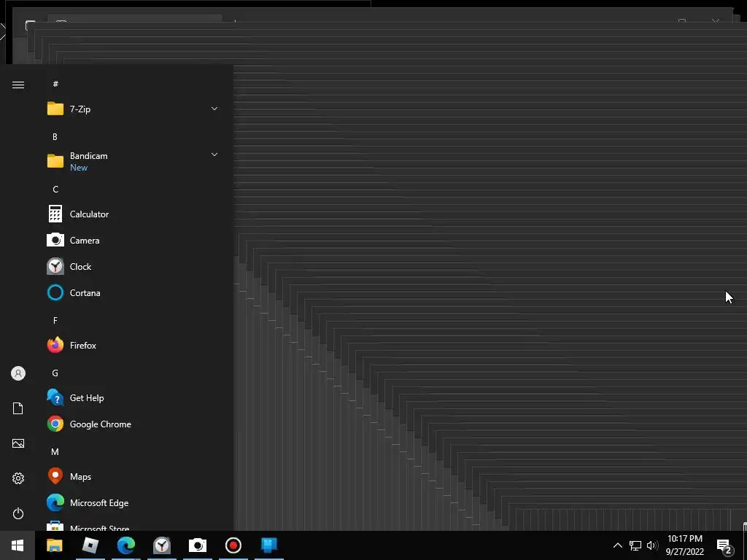Image resolution: width=747 pixels, height=560 pixels.
Task: Launch Firefox from the Start menu
Action: click(133, 345)
